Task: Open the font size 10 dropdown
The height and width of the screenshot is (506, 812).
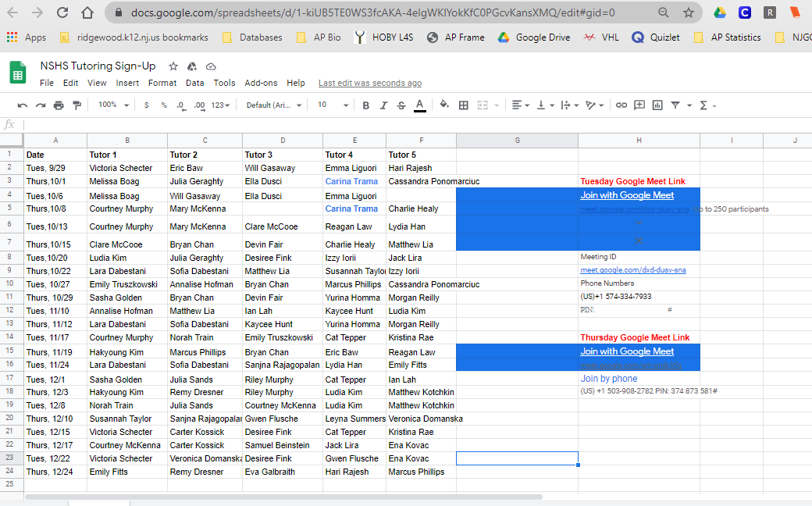Action: pos(333,105)
